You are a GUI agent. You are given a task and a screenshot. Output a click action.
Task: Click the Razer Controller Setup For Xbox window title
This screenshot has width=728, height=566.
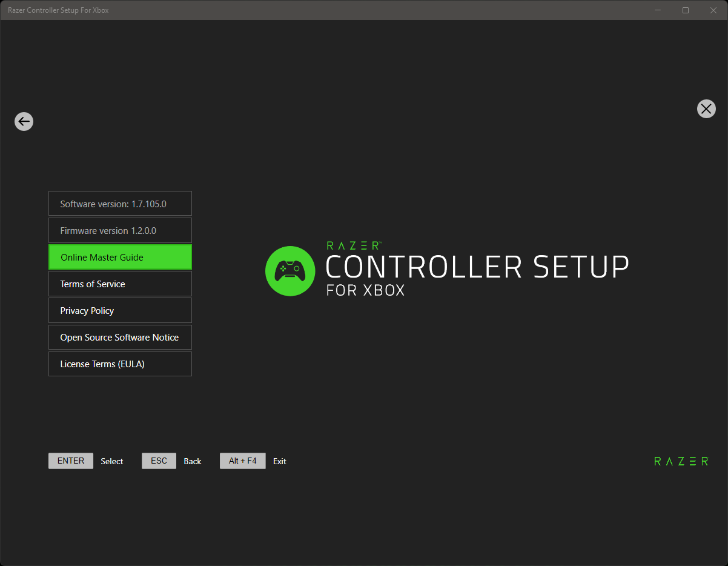58,10
